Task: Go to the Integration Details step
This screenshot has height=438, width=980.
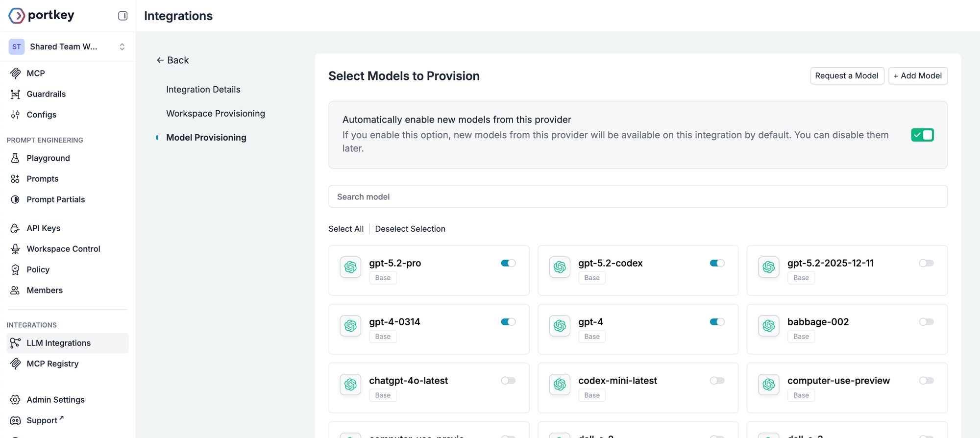Action: (x=203, y=90)
